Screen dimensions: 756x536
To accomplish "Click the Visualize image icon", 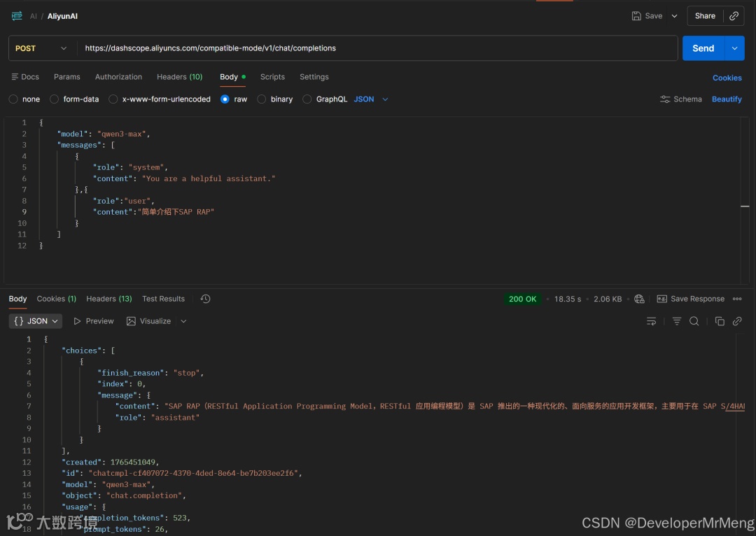I will [131, 321].
